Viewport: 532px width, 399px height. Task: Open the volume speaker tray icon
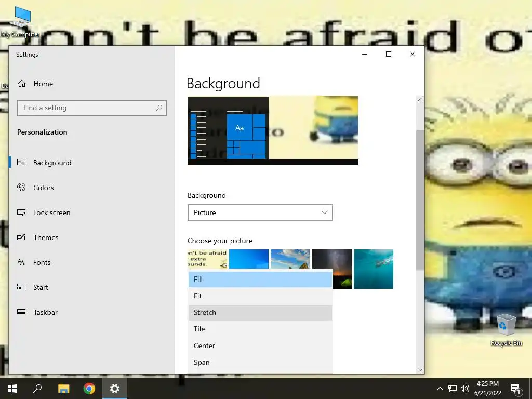[465, 389]
